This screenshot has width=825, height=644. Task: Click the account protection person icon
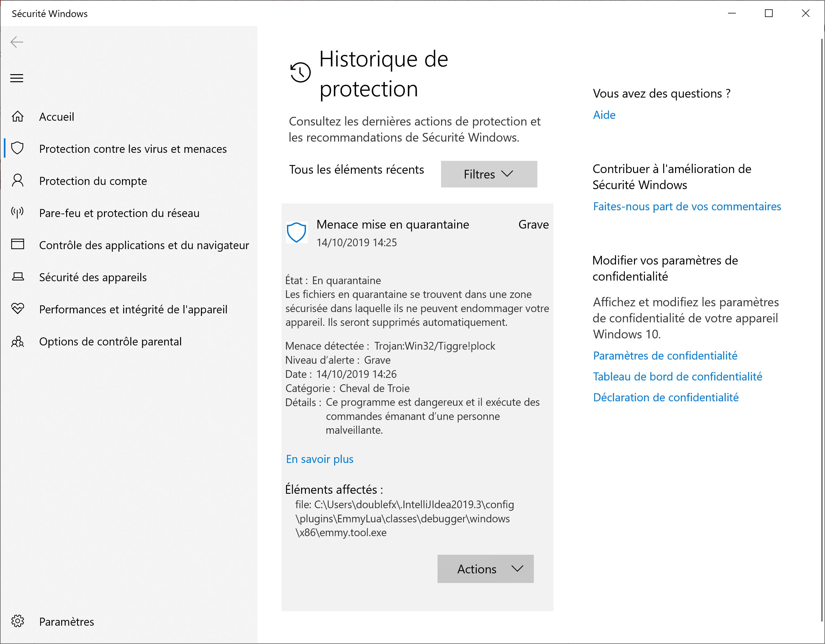point(18,180)
